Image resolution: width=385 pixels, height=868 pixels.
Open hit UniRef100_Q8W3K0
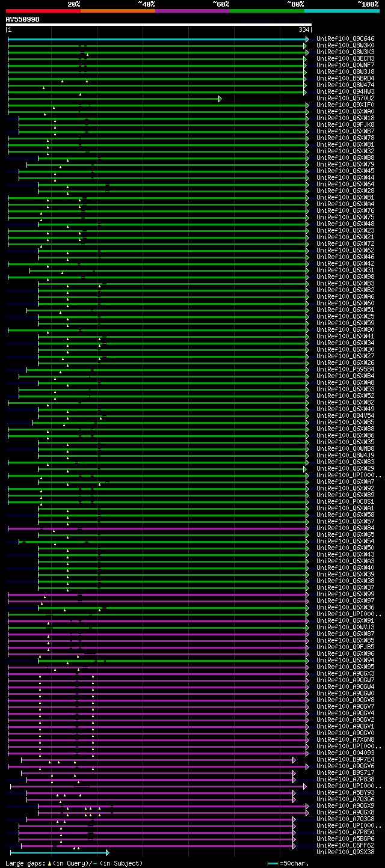pyautogui.click(x=345, y=46)
